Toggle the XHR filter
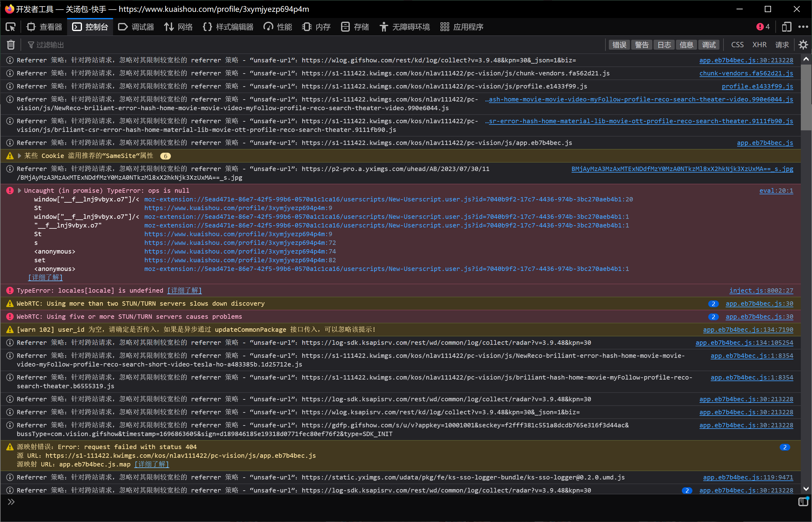The image size is (812, 522). click(x=760, y=45)
